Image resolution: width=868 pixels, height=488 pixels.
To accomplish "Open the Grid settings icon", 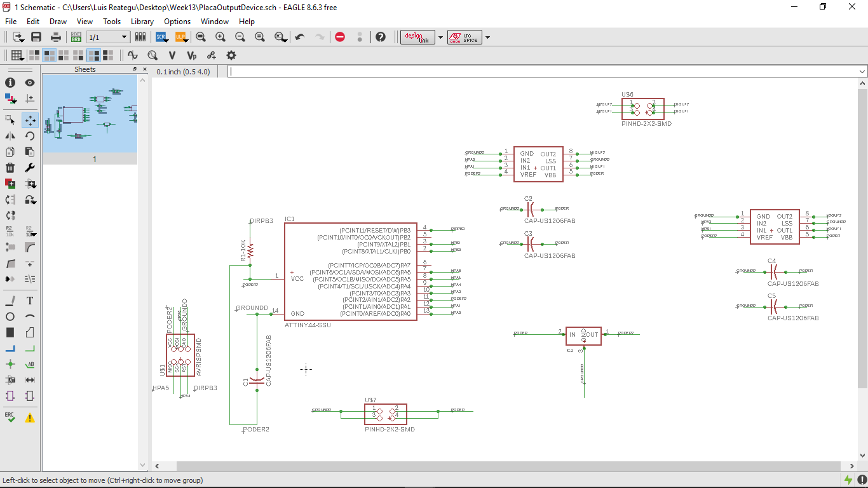I will coord(17,55).
